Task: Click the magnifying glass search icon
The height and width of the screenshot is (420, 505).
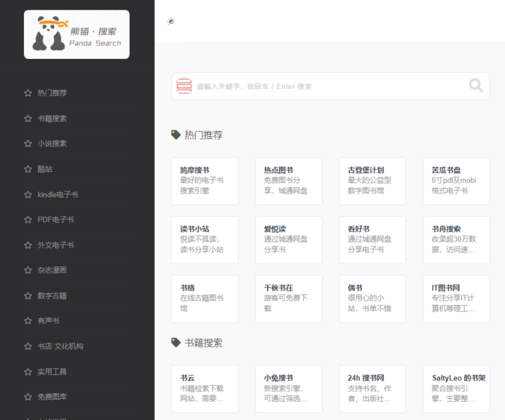Action: point(476,86)
